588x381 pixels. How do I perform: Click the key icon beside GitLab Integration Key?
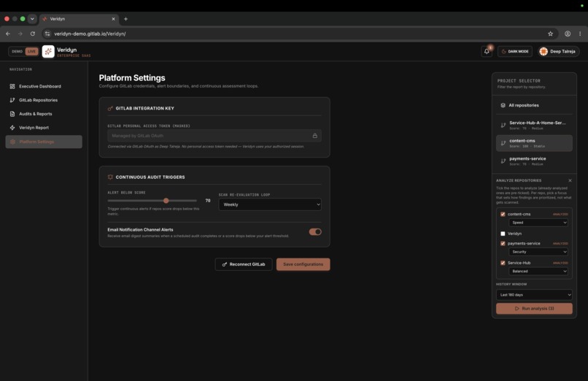(x=110, y=108)
